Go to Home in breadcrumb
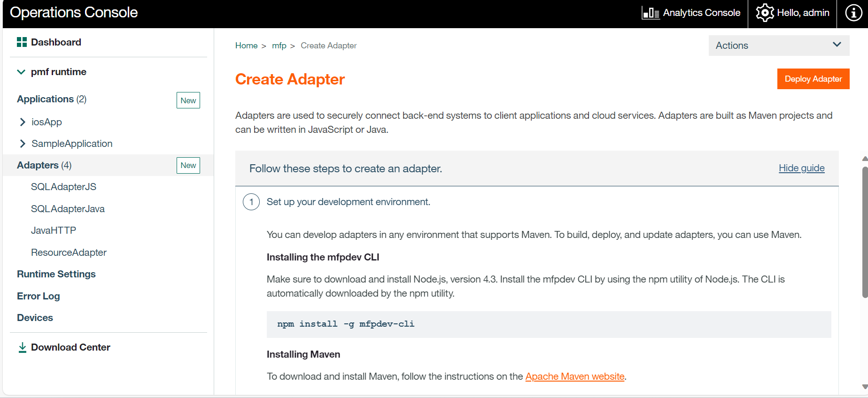 [246, 46]
